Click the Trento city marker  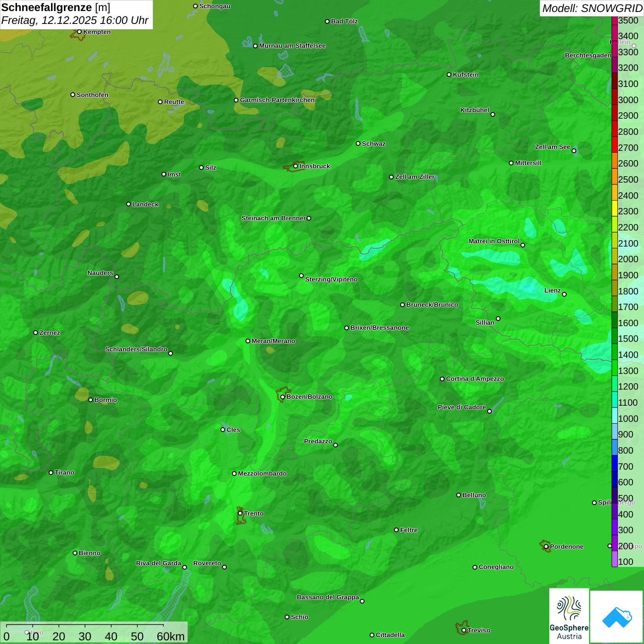tap(240, 513)
